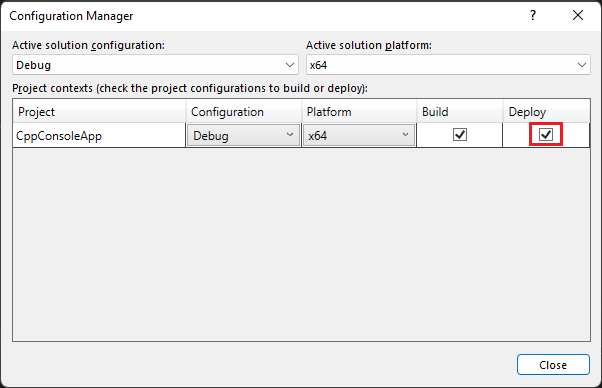Screen dimensions: 602x388
Task: Click the Project contexts label text
Action: pyautogui.click(x=190, y=88)
